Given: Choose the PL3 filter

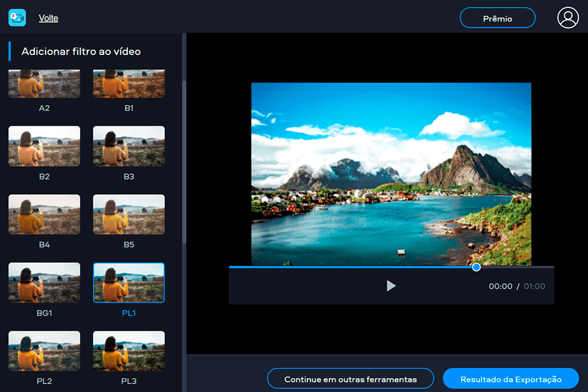Looking at the screenshot, I should pos(129,351).
